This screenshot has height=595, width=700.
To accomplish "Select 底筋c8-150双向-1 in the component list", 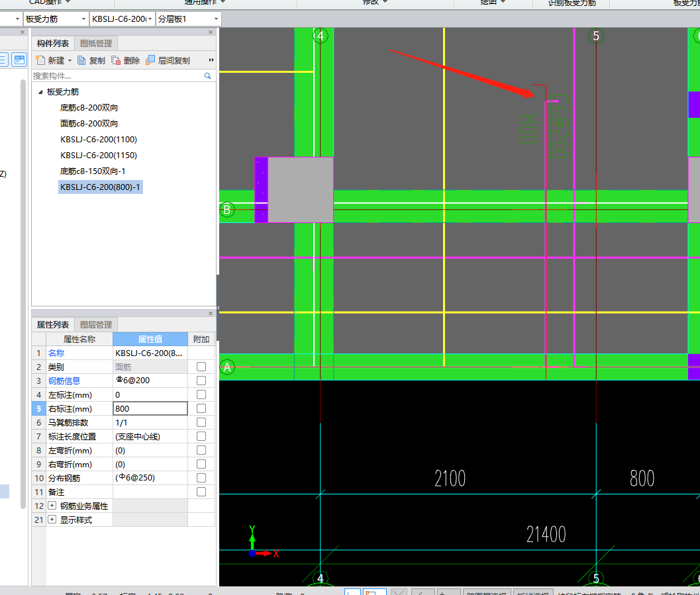I will (93, 171).
